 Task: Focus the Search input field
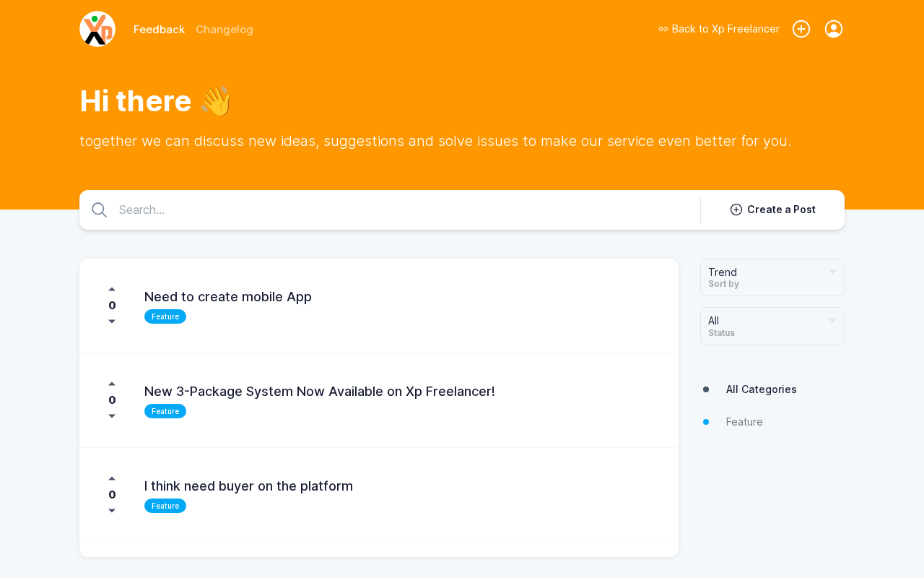(x=404, y=210)
